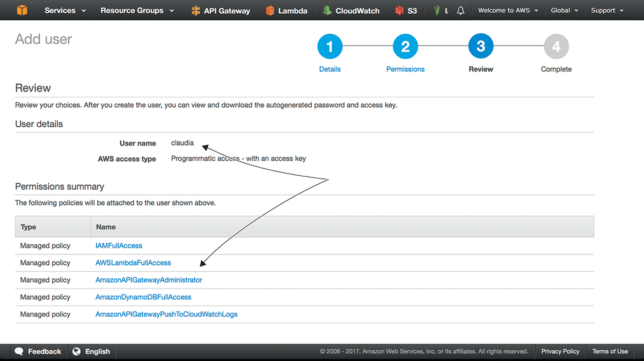Click the Feedback speech bubble icon
The width and height of the screenshot is (644, 361).
coord(19,351)
